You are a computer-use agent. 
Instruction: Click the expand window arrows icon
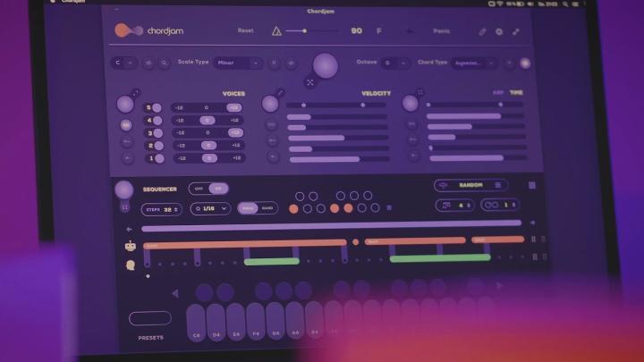point(516,31)
